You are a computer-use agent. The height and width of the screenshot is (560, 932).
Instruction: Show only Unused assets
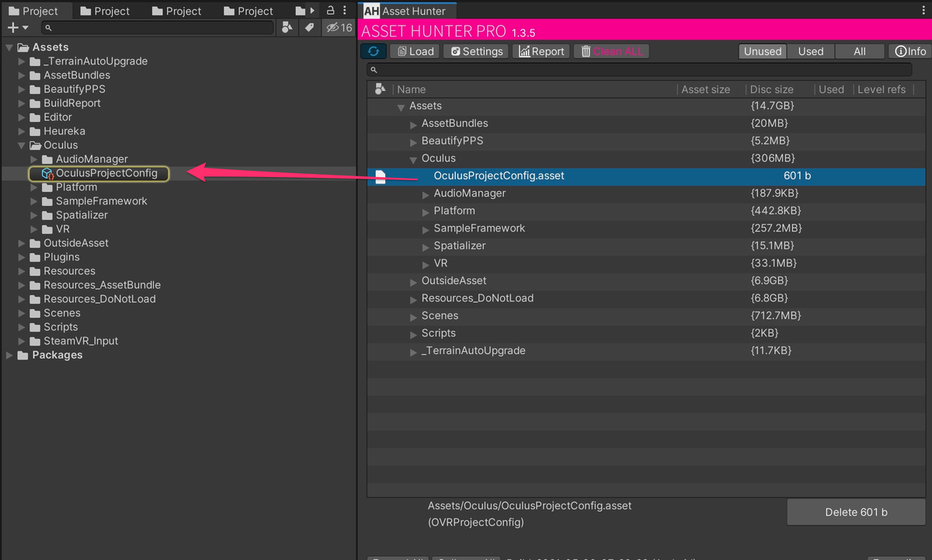[x=763, y=51]
